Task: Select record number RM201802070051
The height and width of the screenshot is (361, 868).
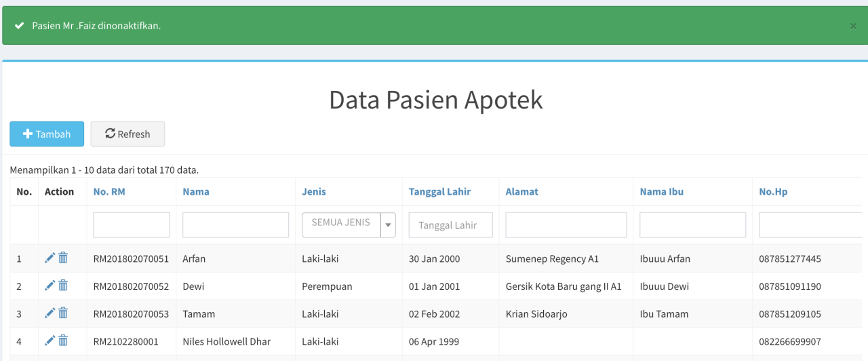Action: (131, 259)
